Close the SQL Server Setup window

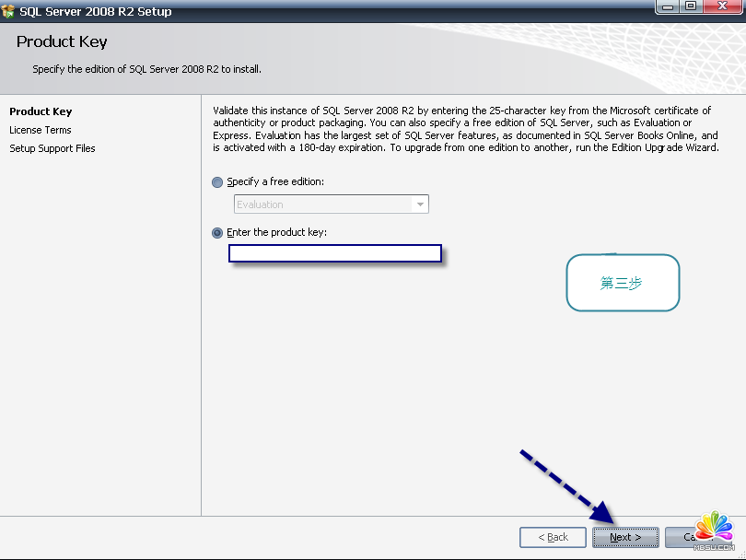click(723, 7)
